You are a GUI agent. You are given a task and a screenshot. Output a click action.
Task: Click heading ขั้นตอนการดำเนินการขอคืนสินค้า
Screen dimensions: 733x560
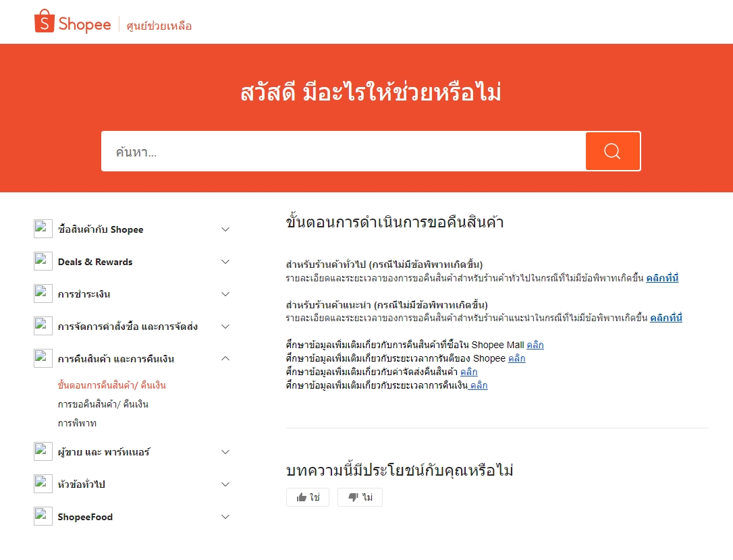point(395,221)
